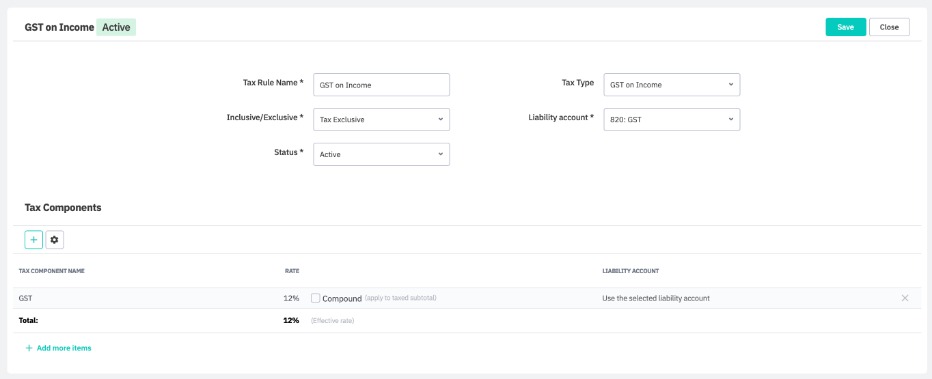
Task: Focus the Tax Rule Name input field
Action: pyautogui.click(x=381, y=84)
